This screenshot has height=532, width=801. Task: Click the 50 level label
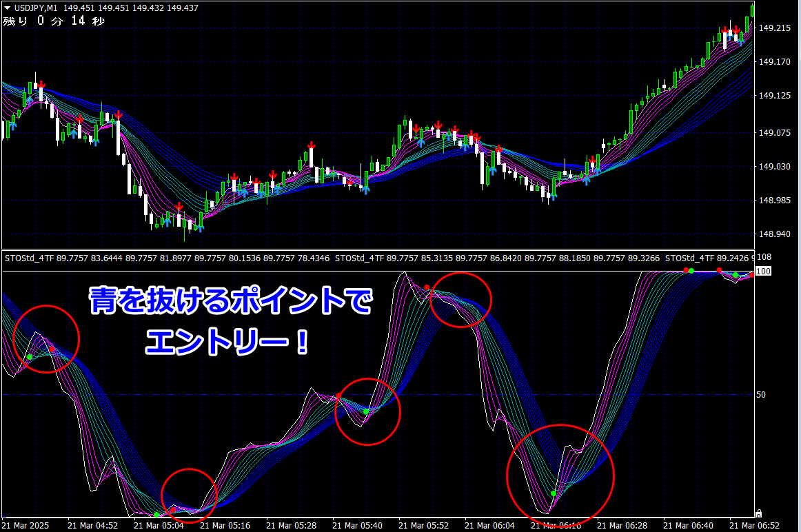point(760,395)
